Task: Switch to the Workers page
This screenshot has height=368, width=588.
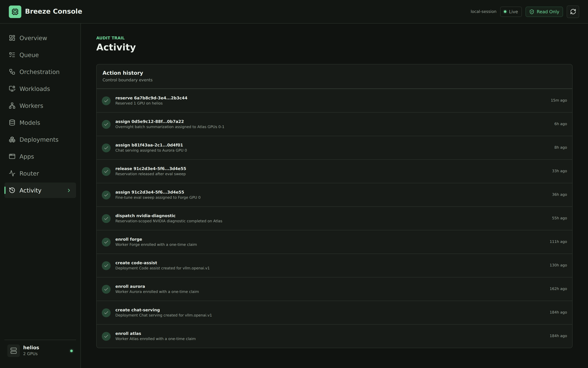Action: [40, 106]
